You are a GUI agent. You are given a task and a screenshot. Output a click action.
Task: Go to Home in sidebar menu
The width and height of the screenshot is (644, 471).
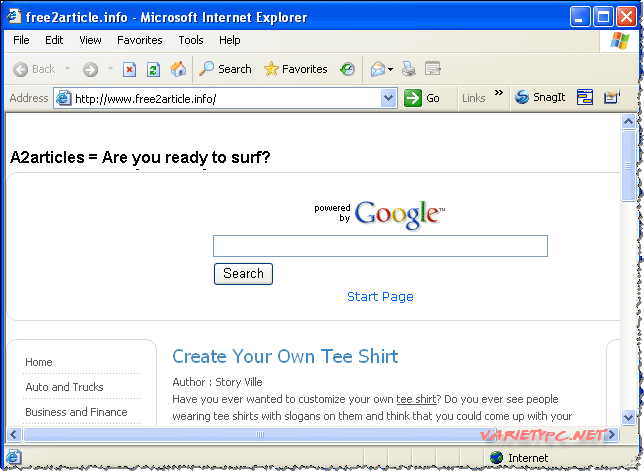39,362
